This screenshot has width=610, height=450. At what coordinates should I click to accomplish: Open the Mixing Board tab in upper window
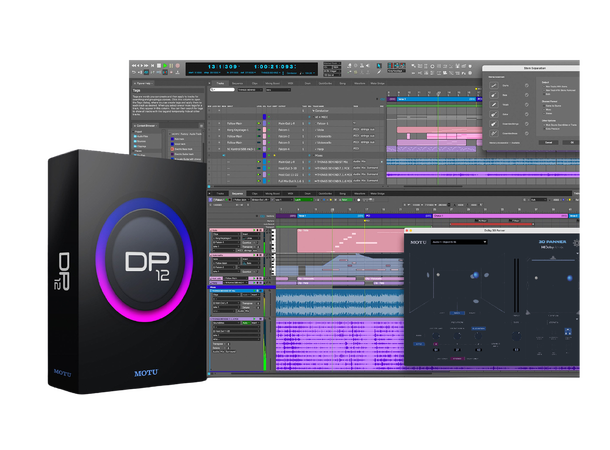tap(272, 83)
